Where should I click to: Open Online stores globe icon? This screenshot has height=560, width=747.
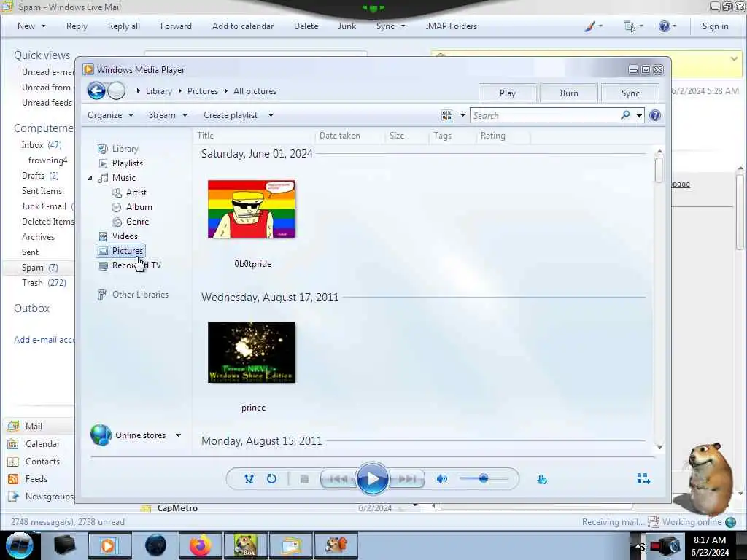101,435
